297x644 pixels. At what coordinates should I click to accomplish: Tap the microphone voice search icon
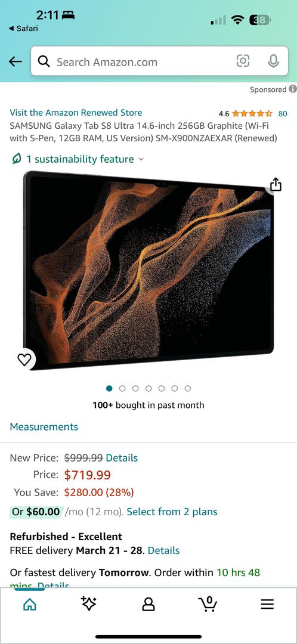[x=273, y=61]
